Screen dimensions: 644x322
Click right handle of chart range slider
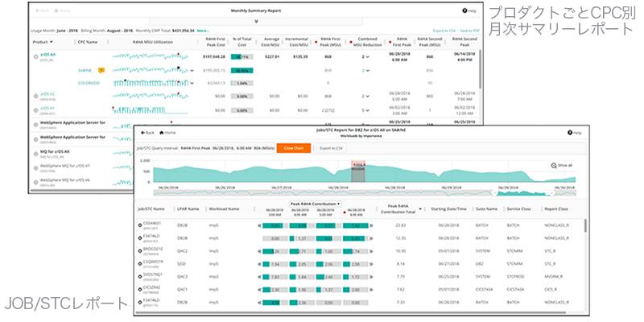point(553,192)
